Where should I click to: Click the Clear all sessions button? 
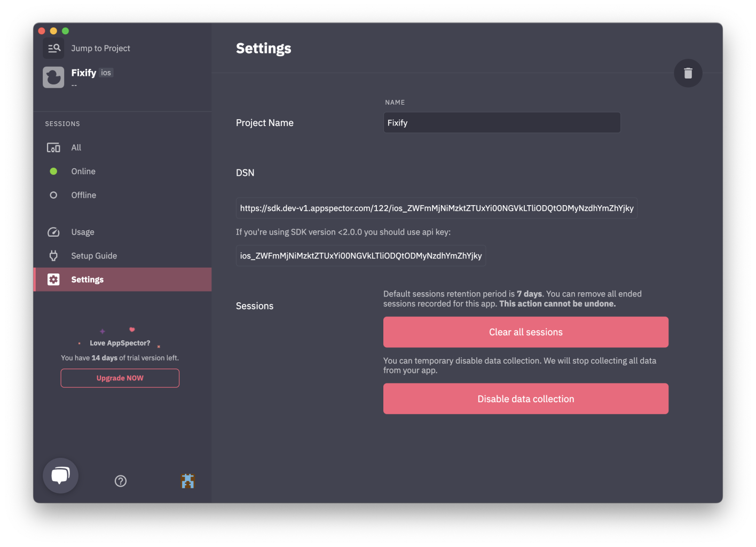click(x=526, y=332)
